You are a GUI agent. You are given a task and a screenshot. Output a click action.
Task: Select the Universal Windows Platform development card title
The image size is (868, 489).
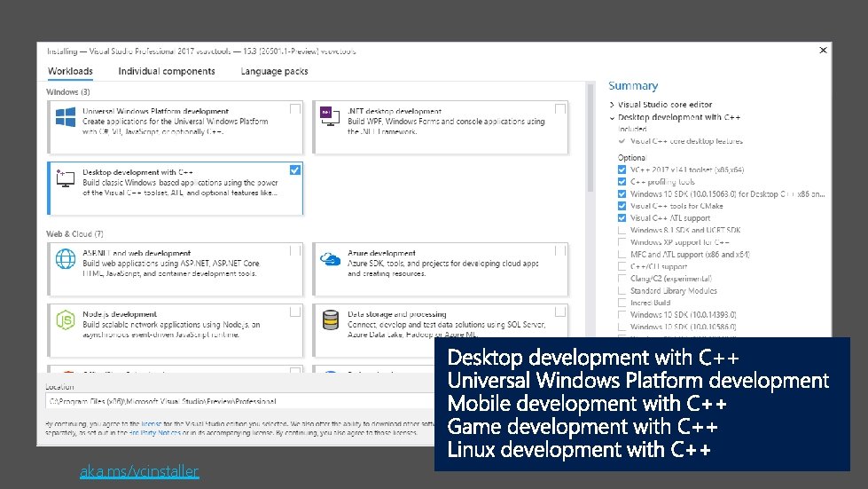(x=155, y=111)
